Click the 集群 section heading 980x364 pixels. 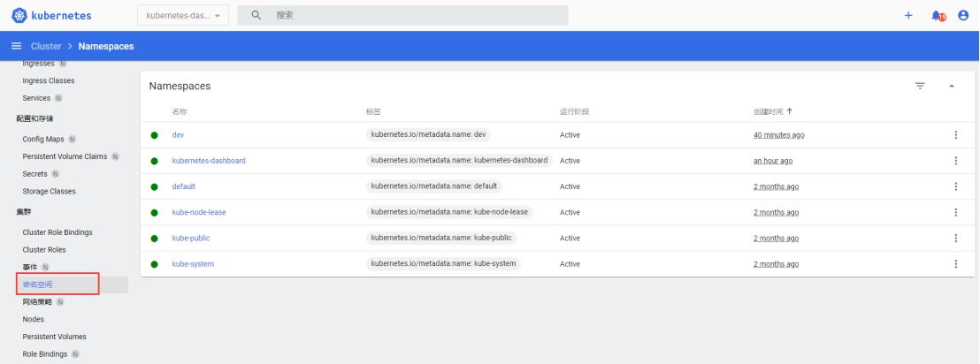coord(24,212)
